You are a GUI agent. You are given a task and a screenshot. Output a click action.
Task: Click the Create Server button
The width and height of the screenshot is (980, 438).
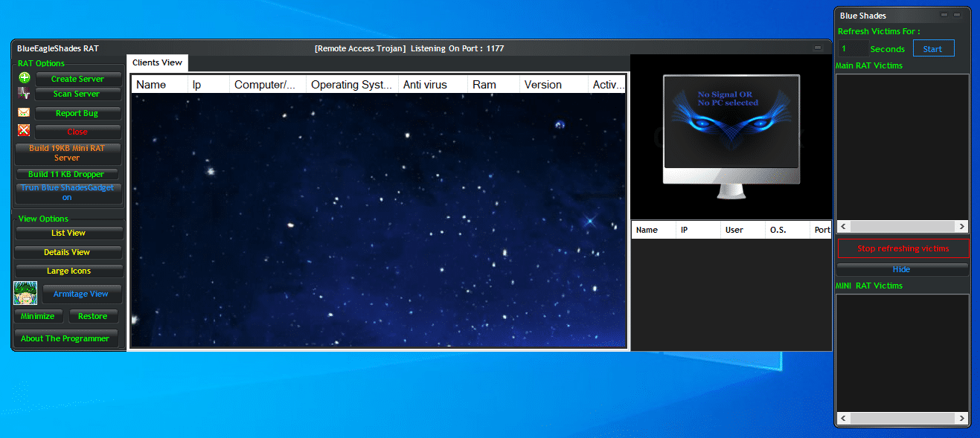[77, 79]
